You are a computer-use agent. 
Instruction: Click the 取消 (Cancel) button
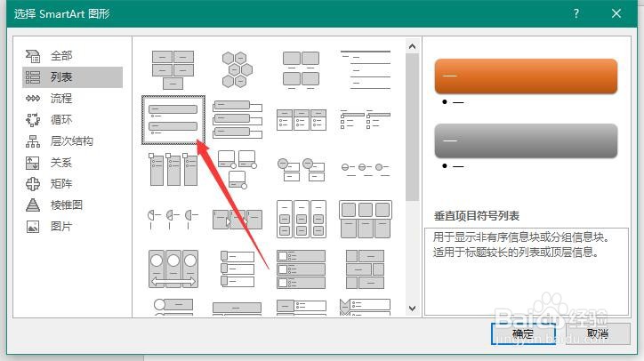[x=598, y=333]
